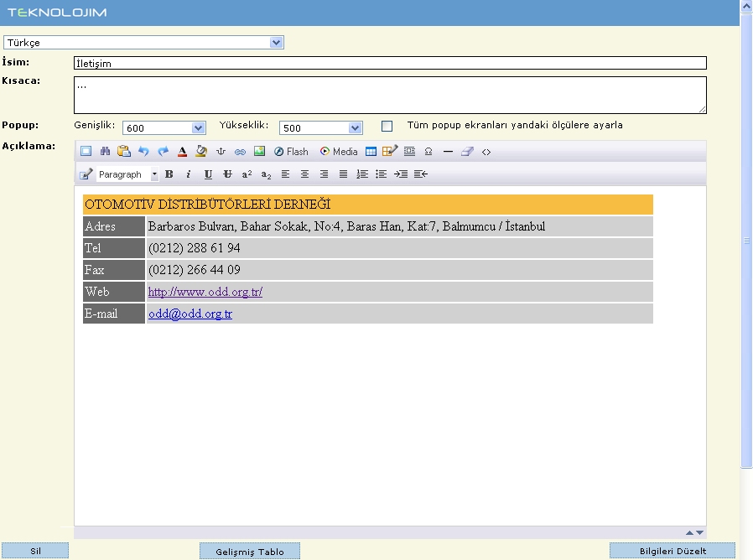Screen dimensions: 753x560
Task: Align text left
Action: pyautogui.click(x=285, y=174)
